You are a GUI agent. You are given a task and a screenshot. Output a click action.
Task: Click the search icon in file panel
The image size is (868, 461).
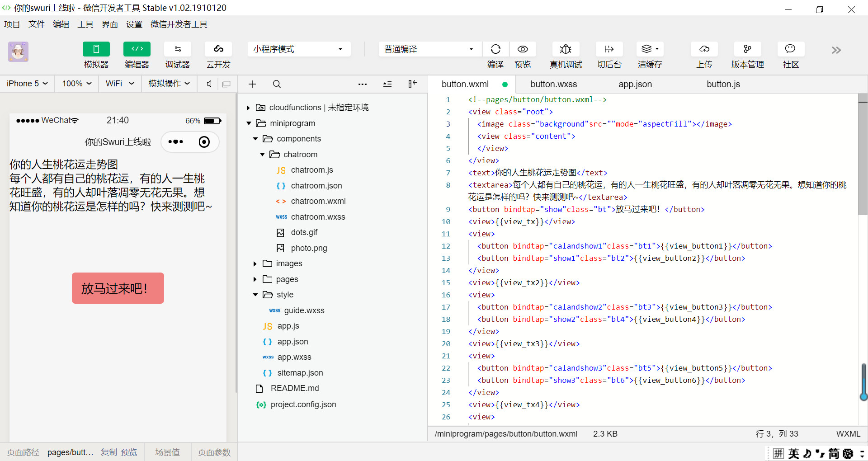277,84
